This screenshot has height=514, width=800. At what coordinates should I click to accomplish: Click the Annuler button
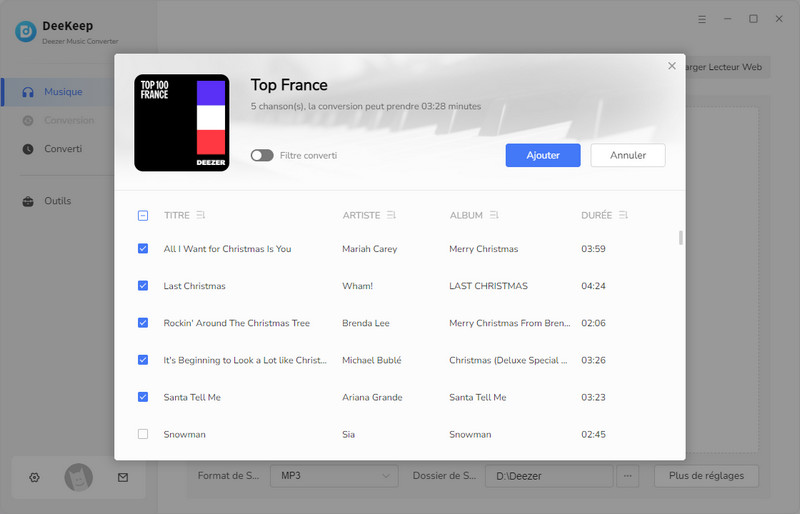coord(628,155)
